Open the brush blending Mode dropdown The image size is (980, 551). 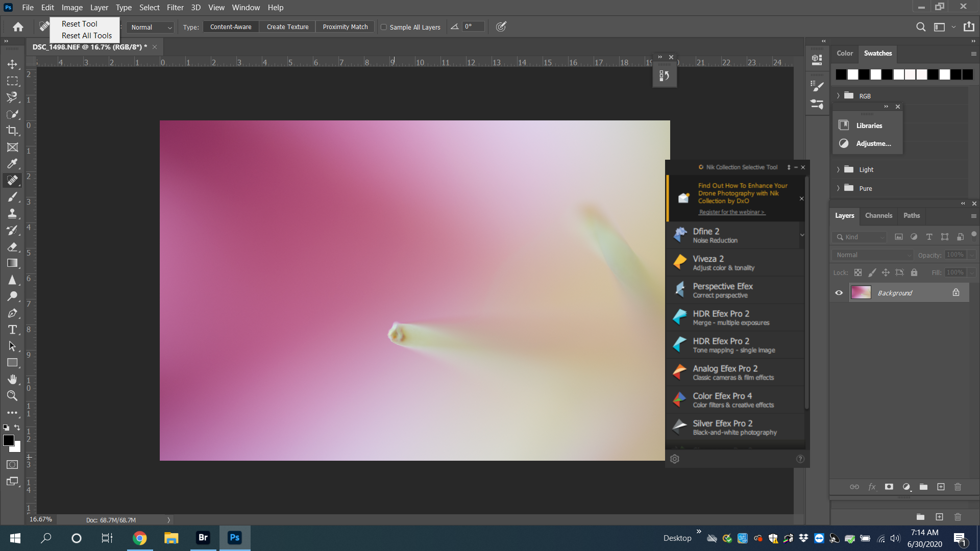click(x=150, y=27)
